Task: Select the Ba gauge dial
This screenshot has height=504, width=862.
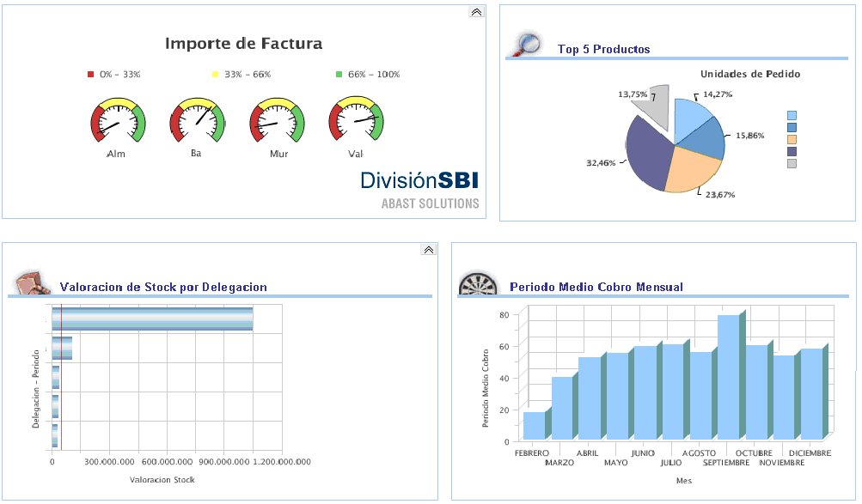Action: point(197,122)
